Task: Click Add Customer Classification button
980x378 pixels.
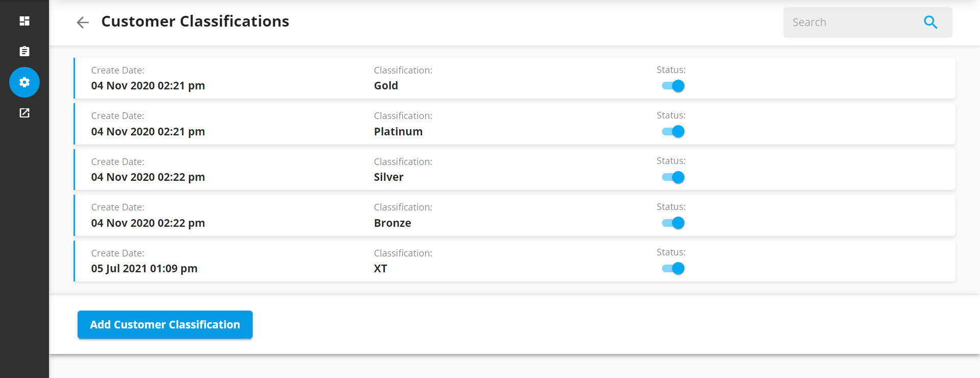Action: pos(165,324)
